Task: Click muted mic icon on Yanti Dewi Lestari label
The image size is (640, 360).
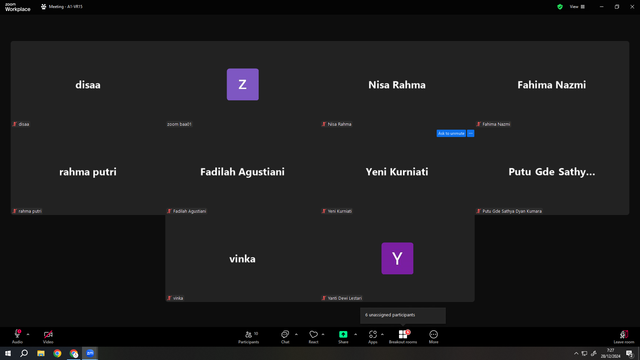Action: click(x=324, y=298)
